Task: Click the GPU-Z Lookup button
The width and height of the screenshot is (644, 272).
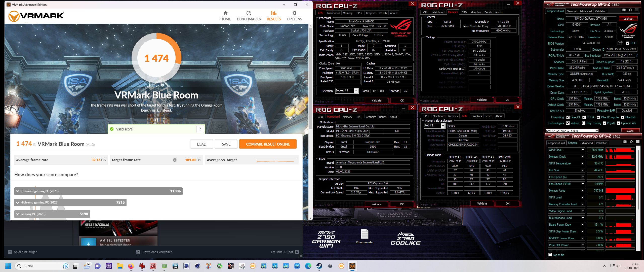Action: pyautogui.click(x=628, y=19)
